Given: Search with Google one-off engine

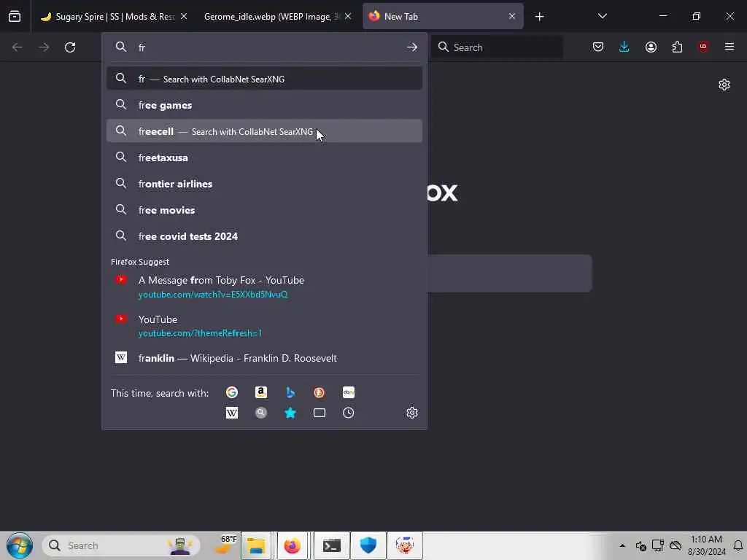Looking at the screenshot, I should (x=231, y=392).
